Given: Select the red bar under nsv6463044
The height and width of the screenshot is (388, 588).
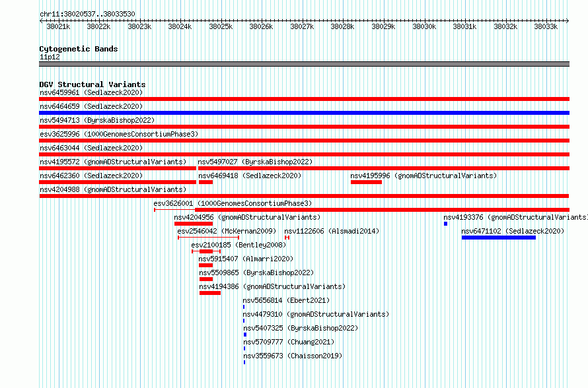Looking at the screenshot, I should click(x=304, y=154).
